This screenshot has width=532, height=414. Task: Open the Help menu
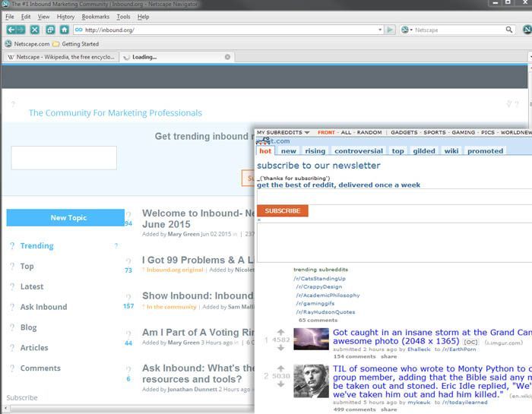pos(143,17)
